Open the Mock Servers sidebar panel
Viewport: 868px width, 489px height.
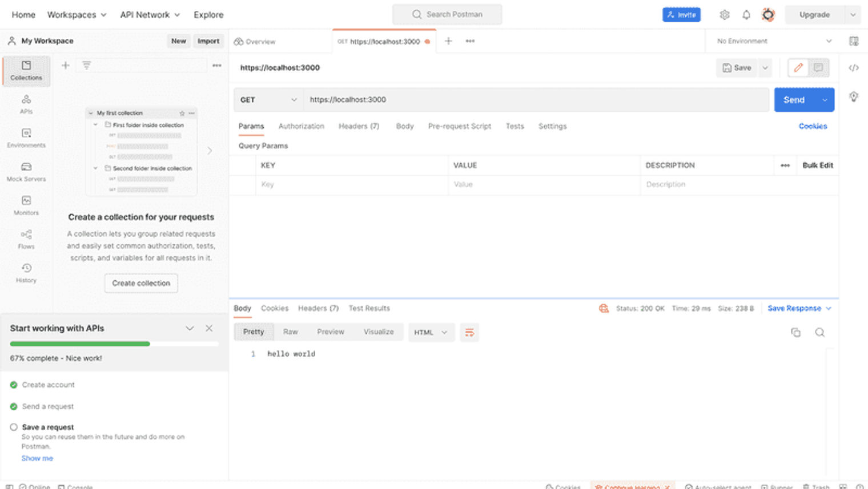point(26,172)
